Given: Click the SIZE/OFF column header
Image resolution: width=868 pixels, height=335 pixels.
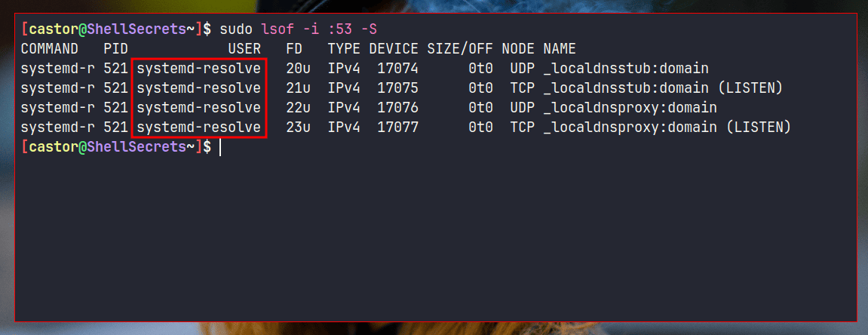Looking at the screenshot, I should coord(459,49).
